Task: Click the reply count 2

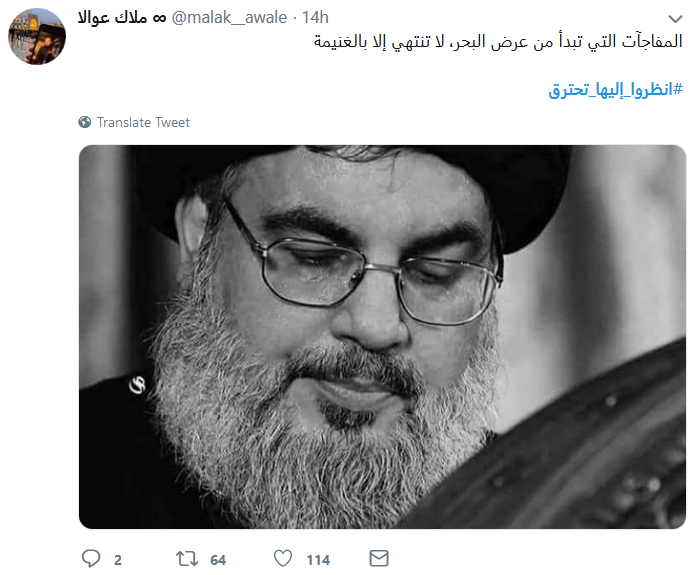Action: pyautogui.click(x=118, y=560)
